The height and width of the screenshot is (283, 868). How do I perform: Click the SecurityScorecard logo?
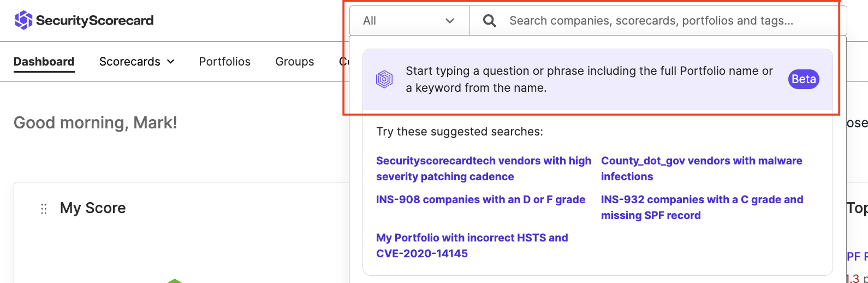[84, 20]
